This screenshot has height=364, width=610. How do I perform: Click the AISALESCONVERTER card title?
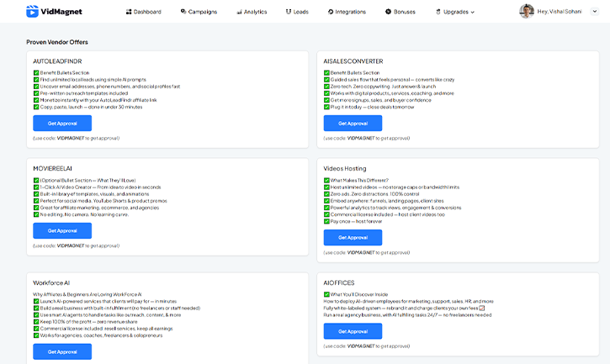click(x=353, y=61)
